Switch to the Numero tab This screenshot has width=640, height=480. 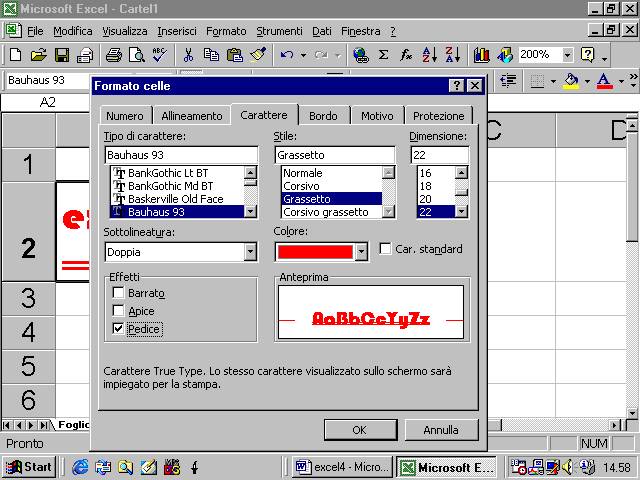click(x=125, y=116)
